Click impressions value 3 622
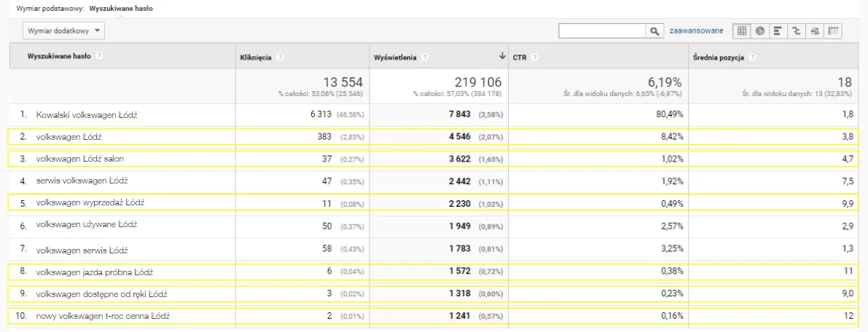 coord(458,159)
